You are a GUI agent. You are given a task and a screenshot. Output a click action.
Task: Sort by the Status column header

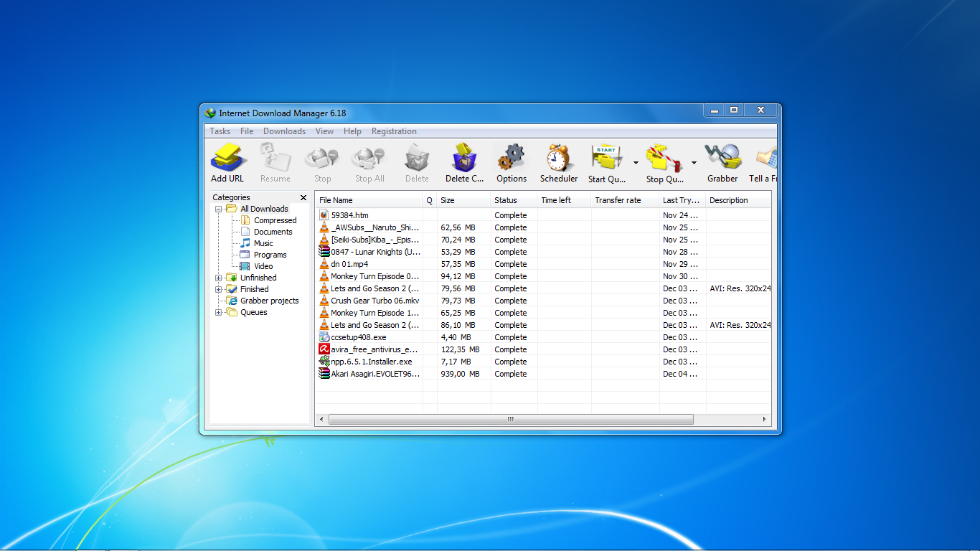(514, 200)
